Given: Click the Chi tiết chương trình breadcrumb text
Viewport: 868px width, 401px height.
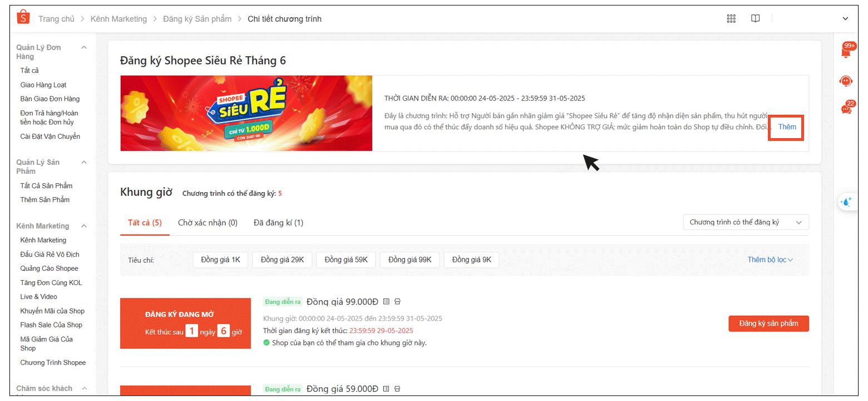Looking at the screenshot, I should point(284,19).
